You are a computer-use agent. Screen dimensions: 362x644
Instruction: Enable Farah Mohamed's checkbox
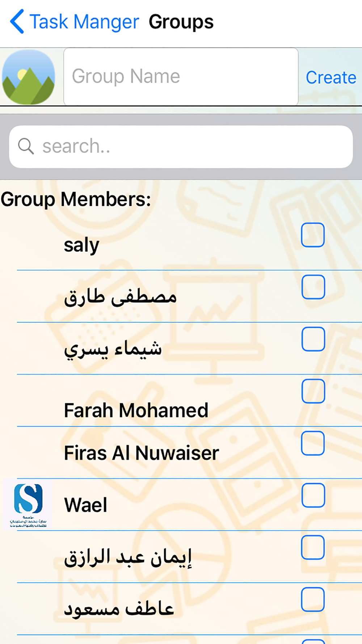313,391
